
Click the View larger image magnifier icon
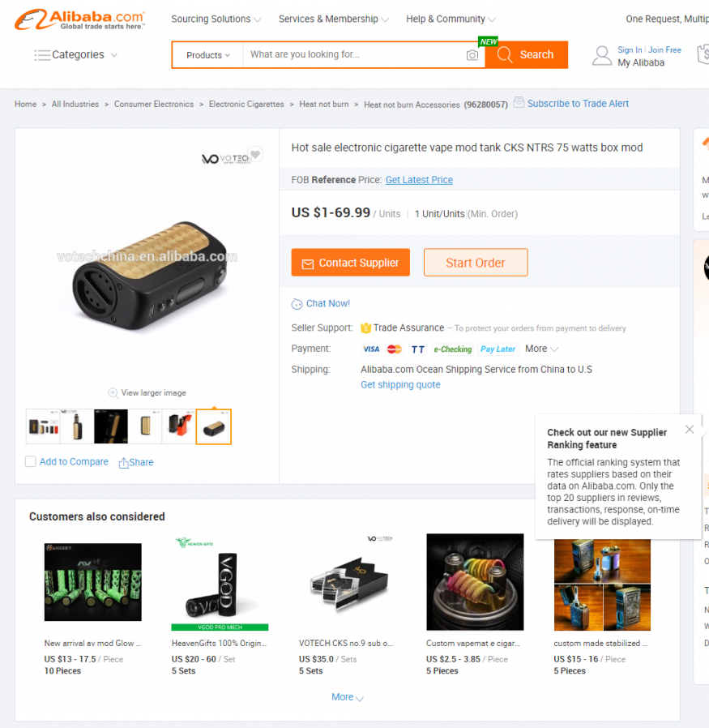coord(113,393)
